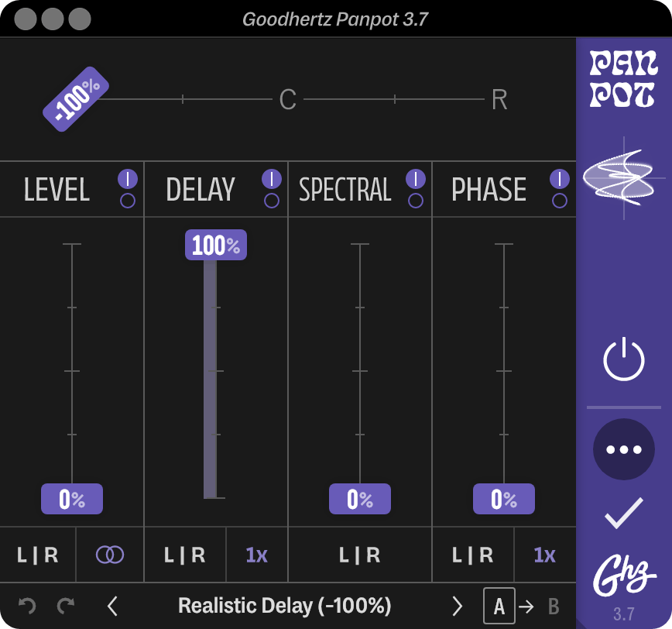Open the three-dots more options menu

point(623,449)
